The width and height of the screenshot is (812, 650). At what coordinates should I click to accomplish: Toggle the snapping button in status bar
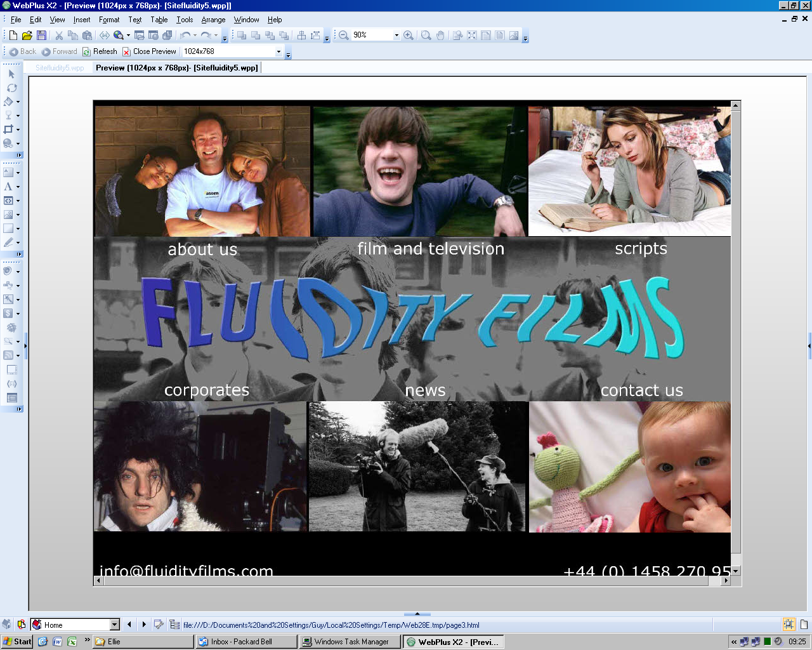coord(789,625)
